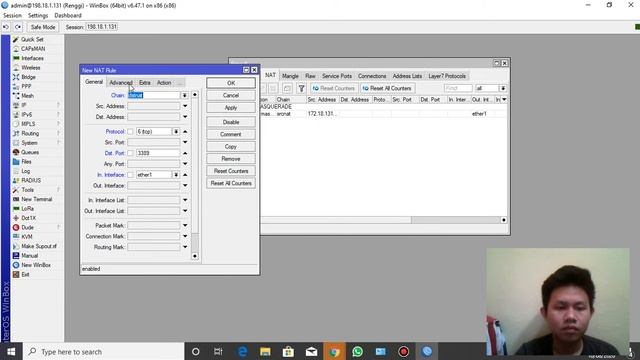The height and width of the screenshot is (360, 640).
Task: Switch to Action tab in NAT rule
Action: tap(164, 83)
